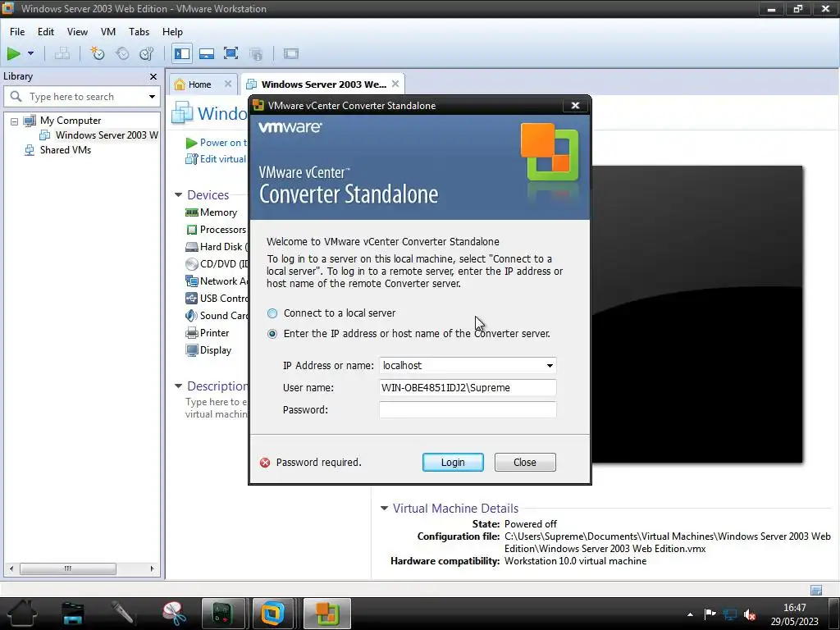Click the Network Adapter device icon
Screen dimensions: 840x630
click(x=192, y=281)
